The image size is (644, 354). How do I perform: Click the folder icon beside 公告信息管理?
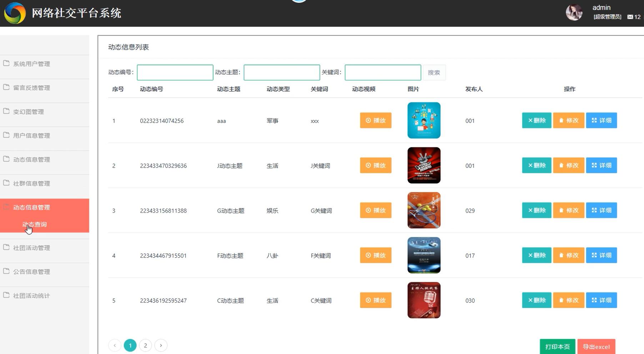pyautogui.click(x=6, y=271)
